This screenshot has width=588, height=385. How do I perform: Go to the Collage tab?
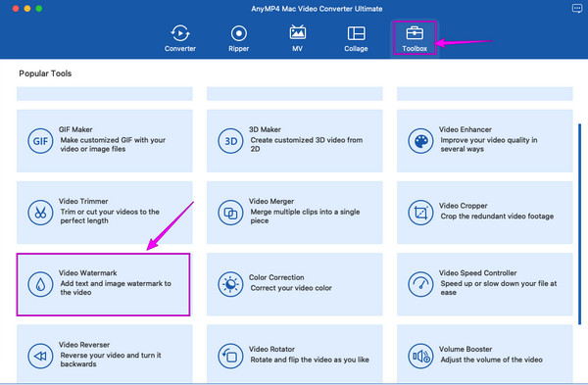[x=356, y=38]
